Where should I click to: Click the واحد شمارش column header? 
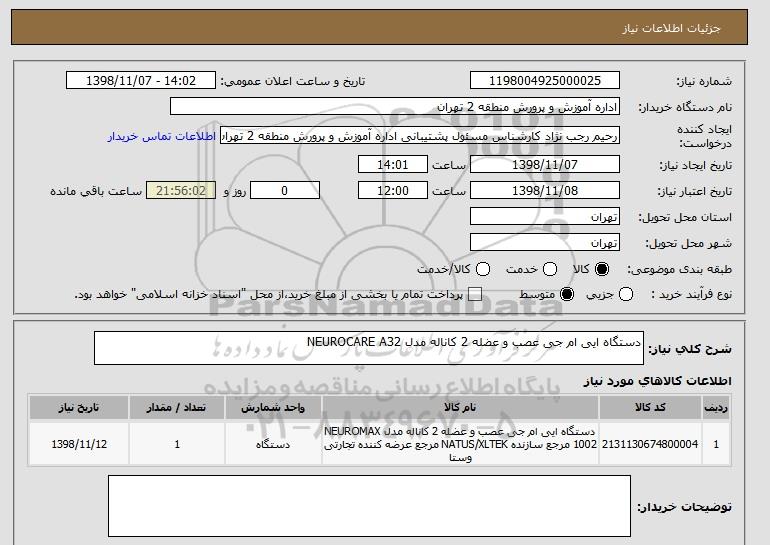pos(273,408)
